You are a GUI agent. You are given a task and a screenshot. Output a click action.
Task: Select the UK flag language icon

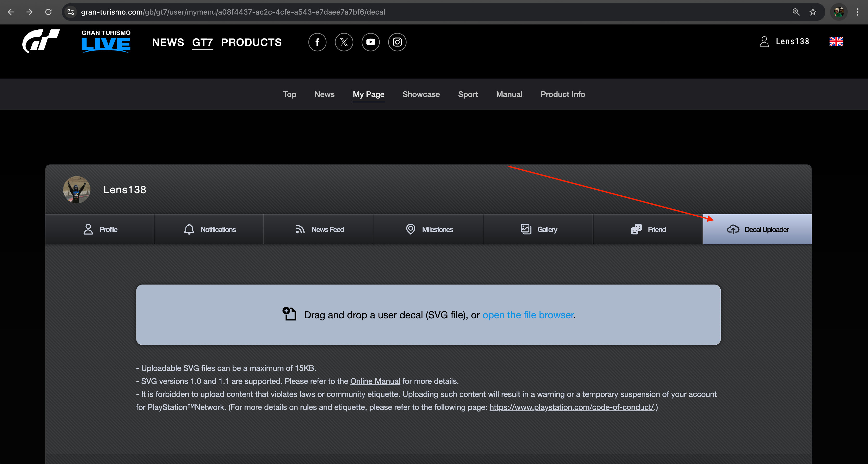click(836, 41)
